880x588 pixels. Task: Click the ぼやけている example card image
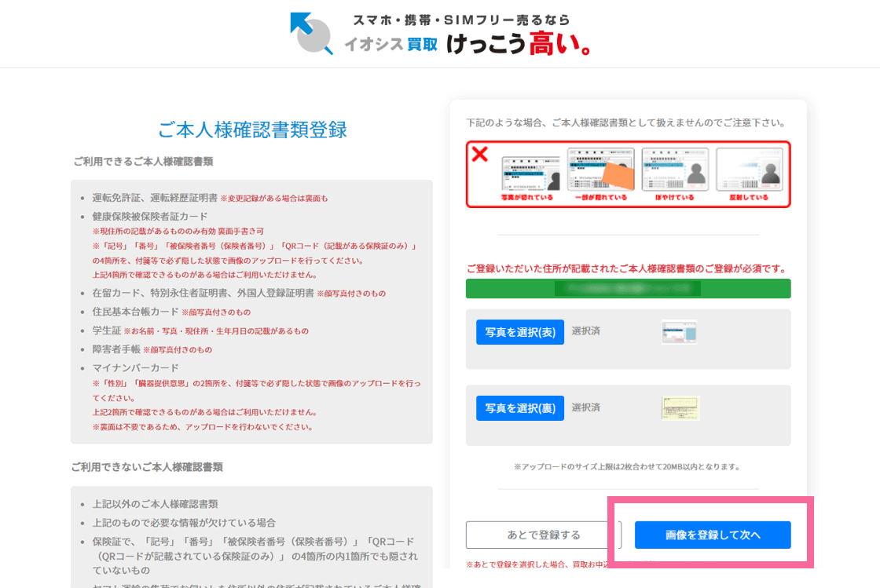tap(675, 170)
